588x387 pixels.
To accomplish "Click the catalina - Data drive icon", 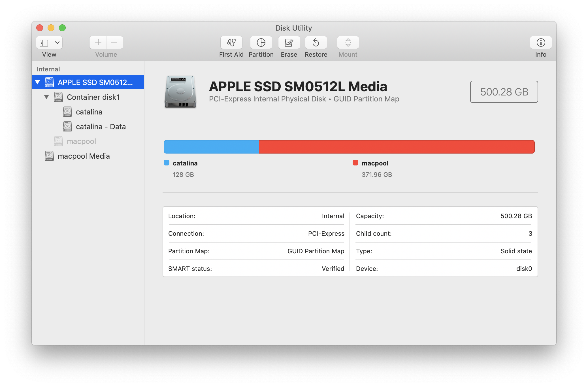I will click(67, 126).
